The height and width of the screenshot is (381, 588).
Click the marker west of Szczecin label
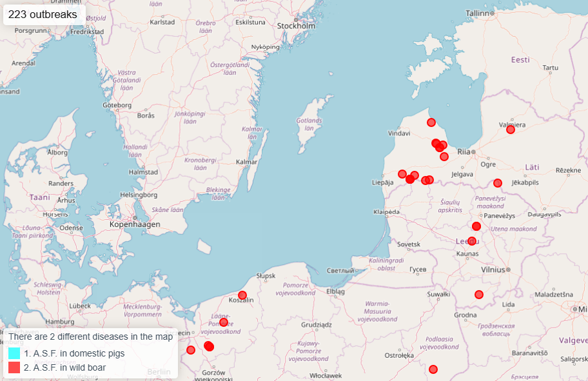click(191, 350)
